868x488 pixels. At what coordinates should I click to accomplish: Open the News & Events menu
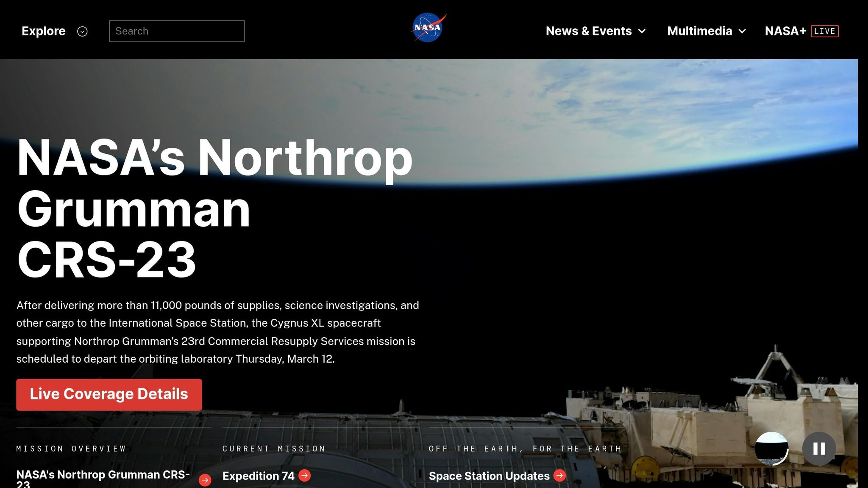589,31
